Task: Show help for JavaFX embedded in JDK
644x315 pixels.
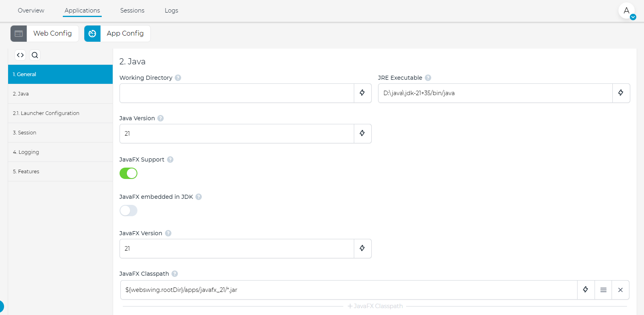Action: (199, 197)
